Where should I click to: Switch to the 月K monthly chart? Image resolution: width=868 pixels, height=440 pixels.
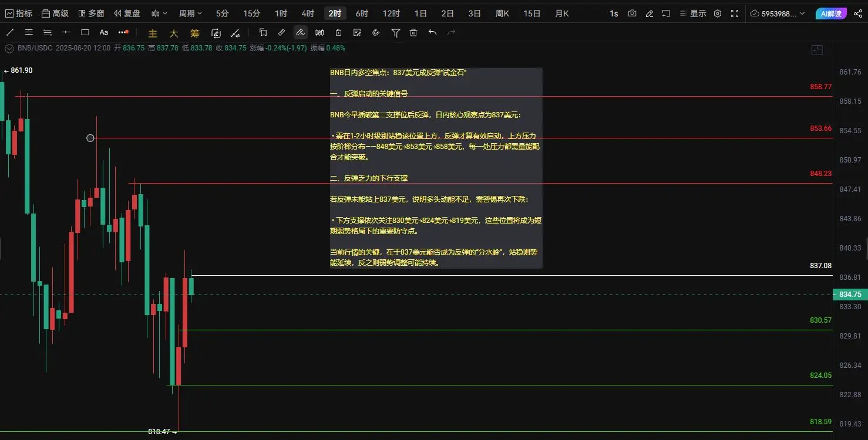[562, 13]
